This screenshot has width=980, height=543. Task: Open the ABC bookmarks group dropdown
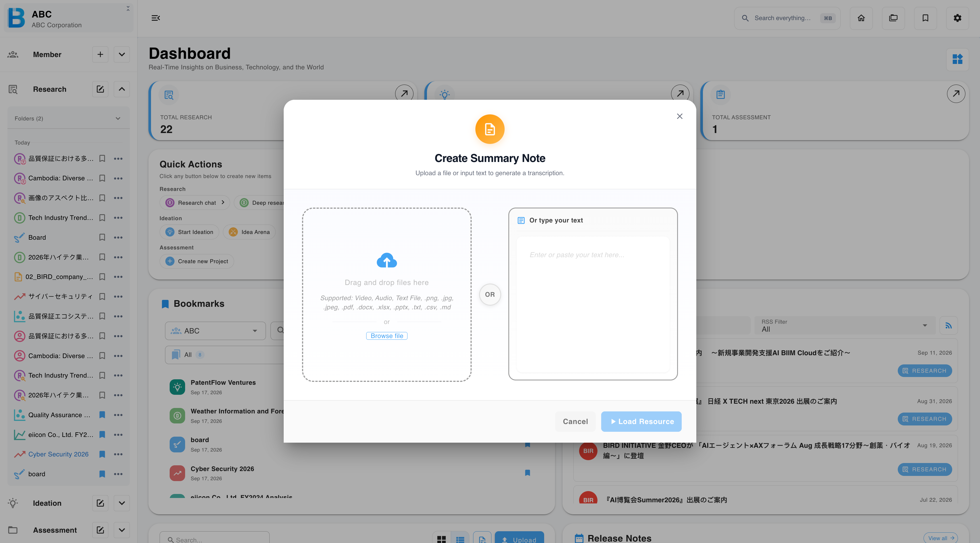point(215,331)
